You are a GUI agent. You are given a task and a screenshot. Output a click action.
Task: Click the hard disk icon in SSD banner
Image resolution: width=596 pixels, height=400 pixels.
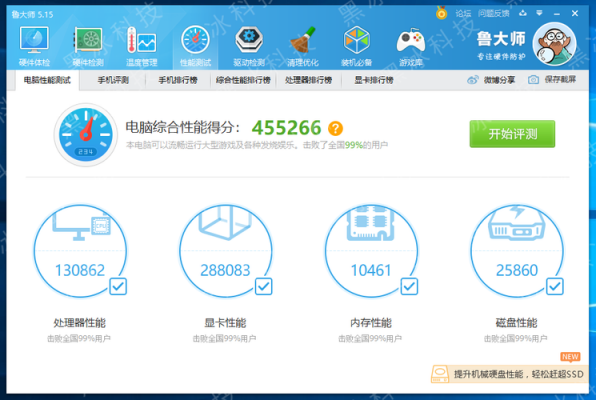tap(440, 374)
